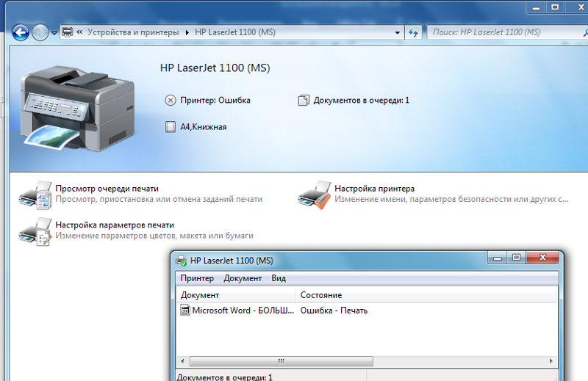Open Настройка принтера
The height and width of the screenshot is (381, 588).
pyautogui.click(x=374, y=189)
